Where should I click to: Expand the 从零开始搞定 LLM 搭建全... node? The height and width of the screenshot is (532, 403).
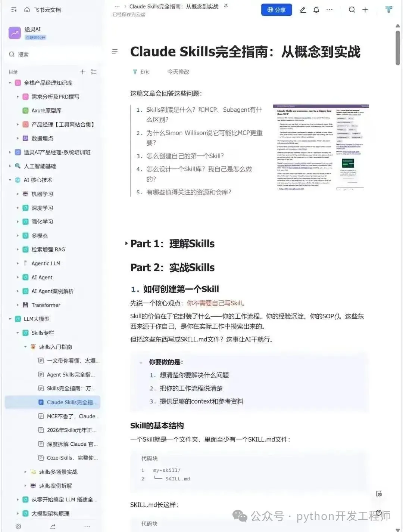coord(18,499)
